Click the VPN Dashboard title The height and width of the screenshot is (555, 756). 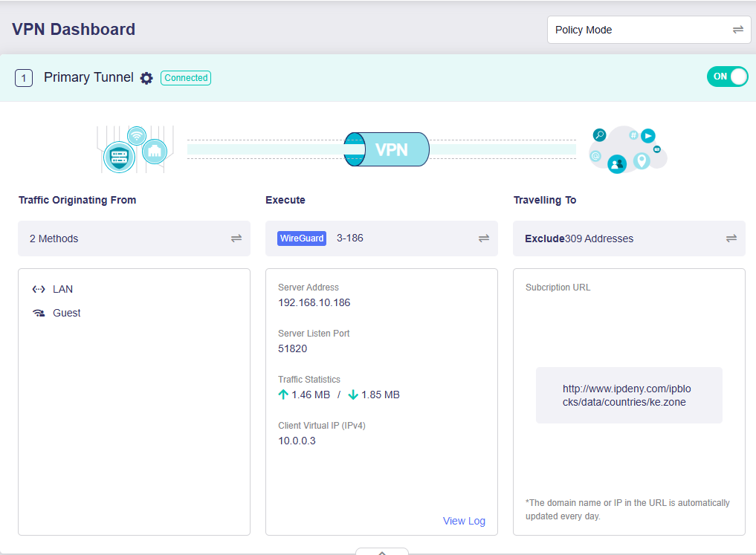(74, 30)
